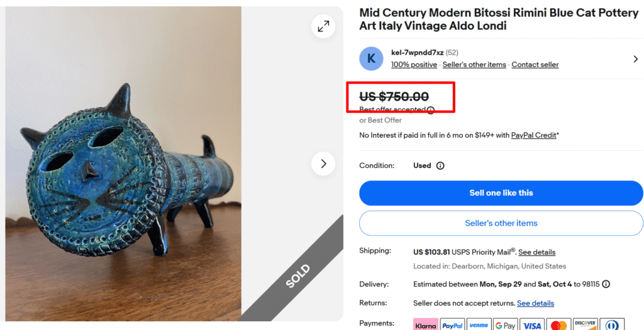Expand seller details chevron arrow
This screenshot has width=644, height=330.
[635, 59]
